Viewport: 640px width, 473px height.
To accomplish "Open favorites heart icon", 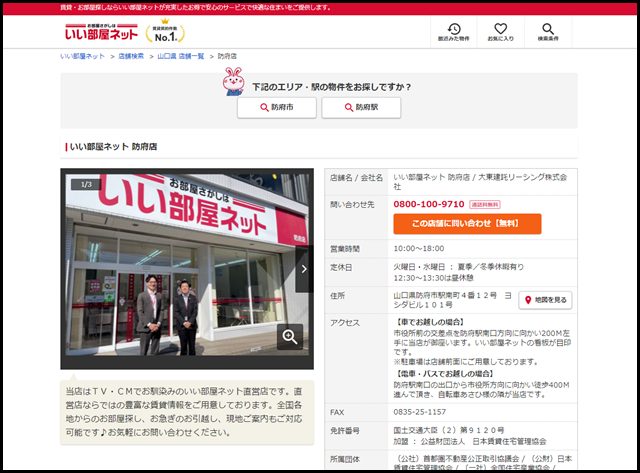I will click(500, 32).
